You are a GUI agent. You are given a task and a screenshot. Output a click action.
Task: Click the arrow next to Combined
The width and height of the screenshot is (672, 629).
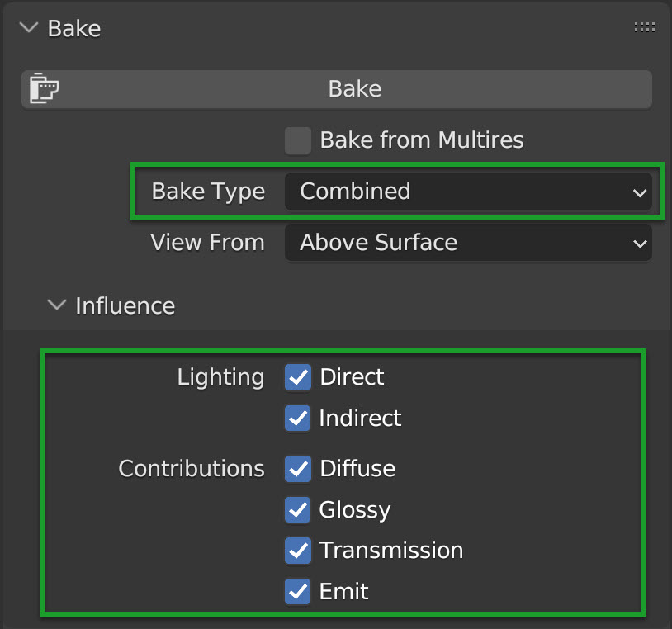point(640,192)
